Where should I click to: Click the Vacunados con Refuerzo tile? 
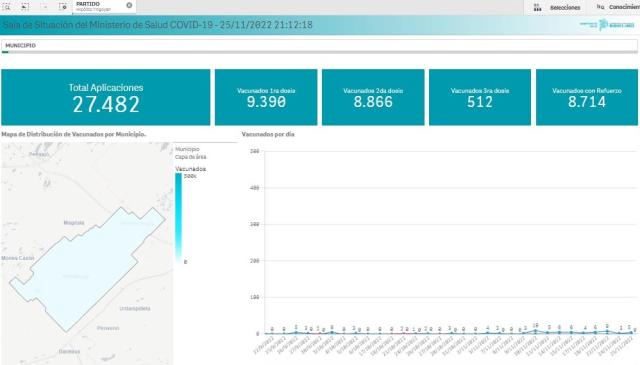coord(587,97)
